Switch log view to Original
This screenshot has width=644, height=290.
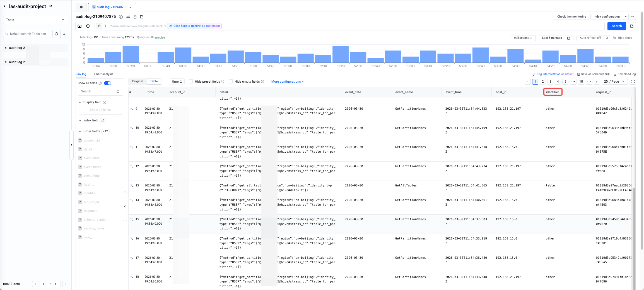[x=138, y=82]
